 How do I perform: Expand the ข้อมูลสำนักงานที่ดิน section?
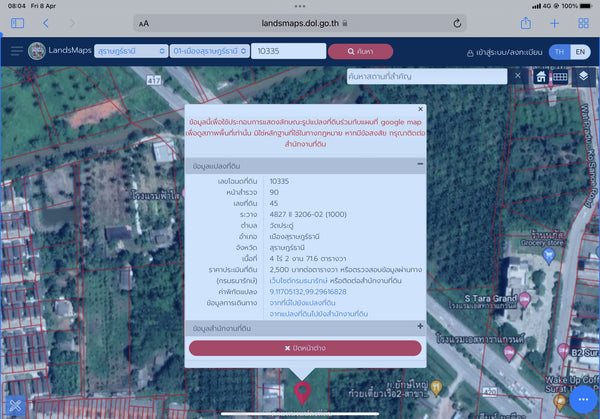click(420, 326)
